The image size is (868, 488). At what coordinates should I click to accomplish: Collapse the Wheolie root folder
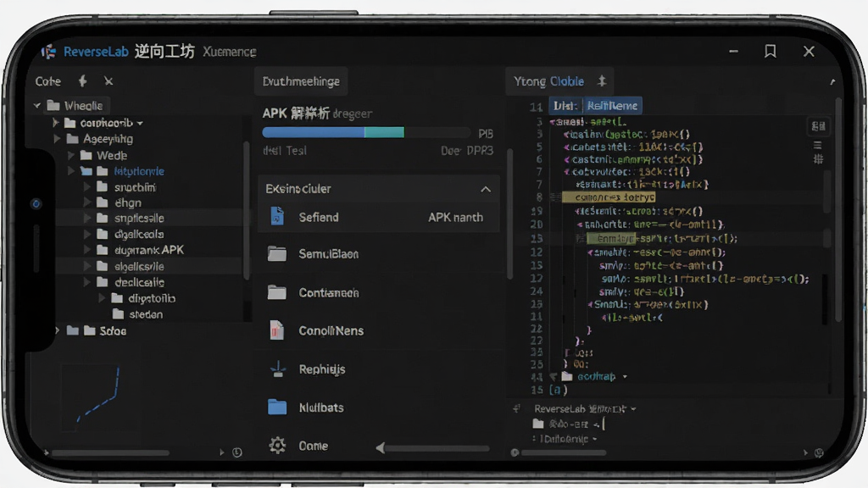click(x=37, y=106)
